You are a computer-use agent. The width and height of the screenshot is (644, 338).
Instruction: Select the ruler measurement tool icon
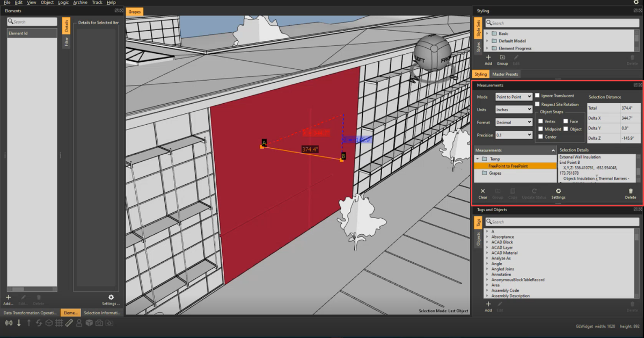coord(69,323)
